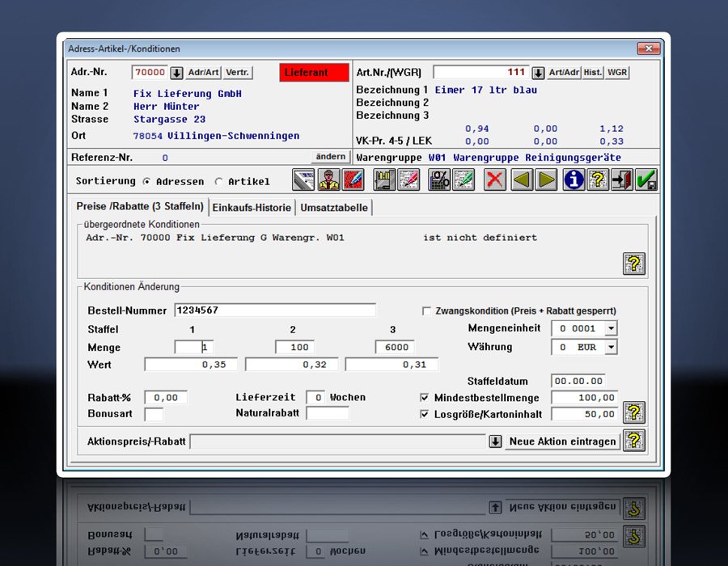Uncheck the Mindestbestellmenge checkbox
Image resolution: width=728 pixels, height=566 pixels.
coord(425,398)
